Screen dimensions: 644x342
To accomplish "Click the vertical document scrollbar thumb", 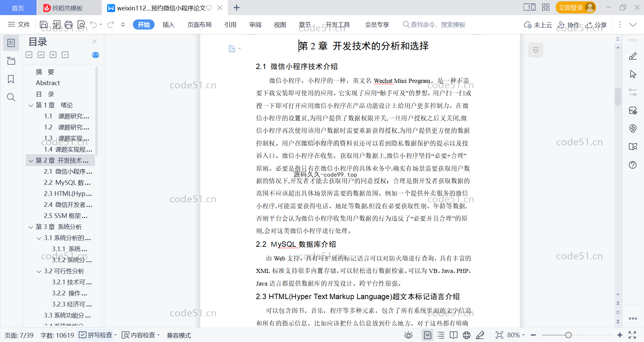I will [x=618, y=97].
